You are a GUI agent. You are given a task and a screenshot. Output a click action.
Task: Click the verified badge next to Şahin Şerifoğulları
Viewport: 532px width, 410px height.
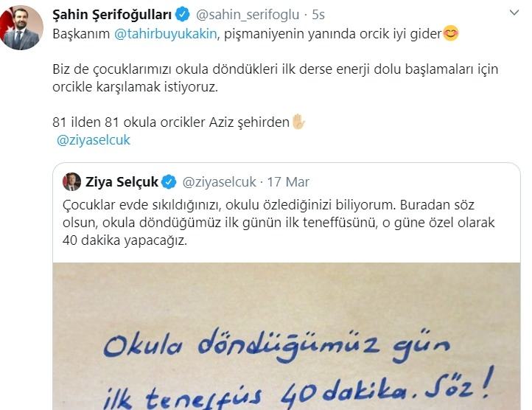(183, 15)
